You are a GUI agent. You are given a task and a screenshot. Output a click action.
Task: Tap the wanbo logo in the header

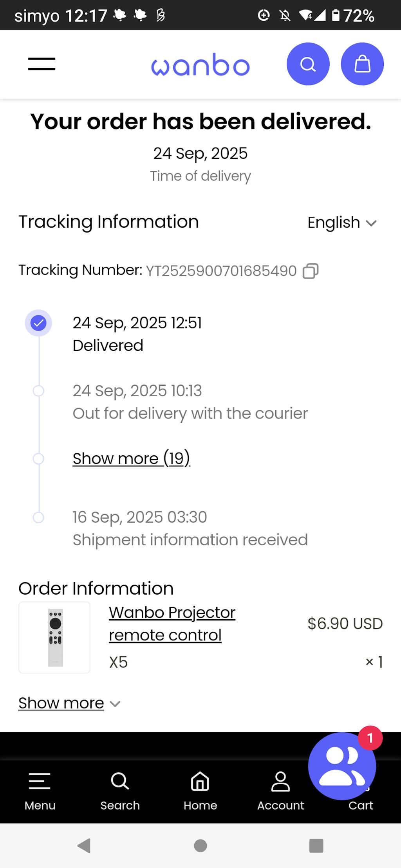coord(200,65)
